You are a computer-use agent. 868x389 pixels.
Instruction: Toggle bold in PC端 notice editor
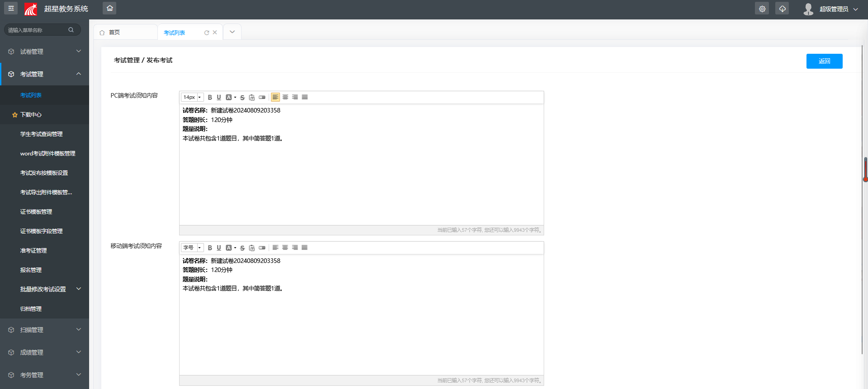(x=210, y=98)
